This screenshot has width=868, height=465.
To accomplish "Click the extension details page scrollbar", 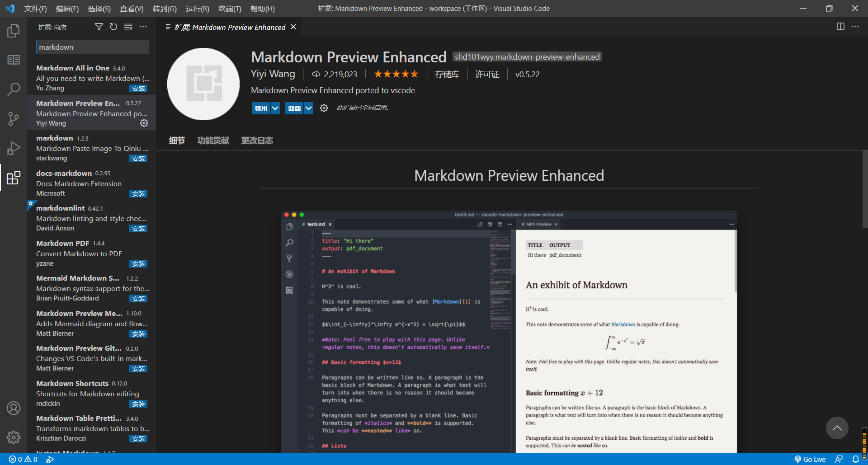I will coord(865,190).
